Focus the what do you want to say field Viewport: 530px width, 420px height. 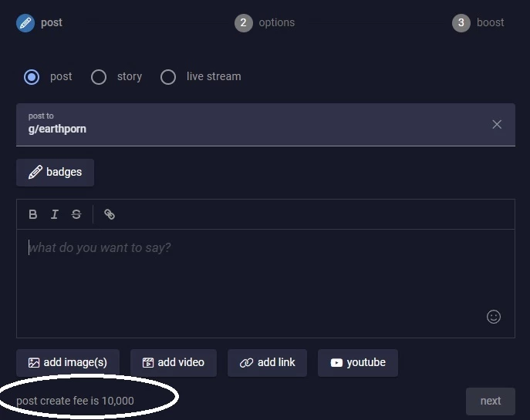pyautogui.click(x=265, y=284)
